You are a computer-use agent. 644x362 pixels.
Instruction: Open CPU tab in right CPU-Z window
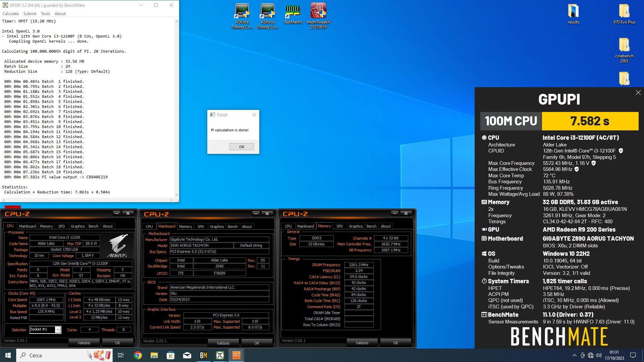288,226
